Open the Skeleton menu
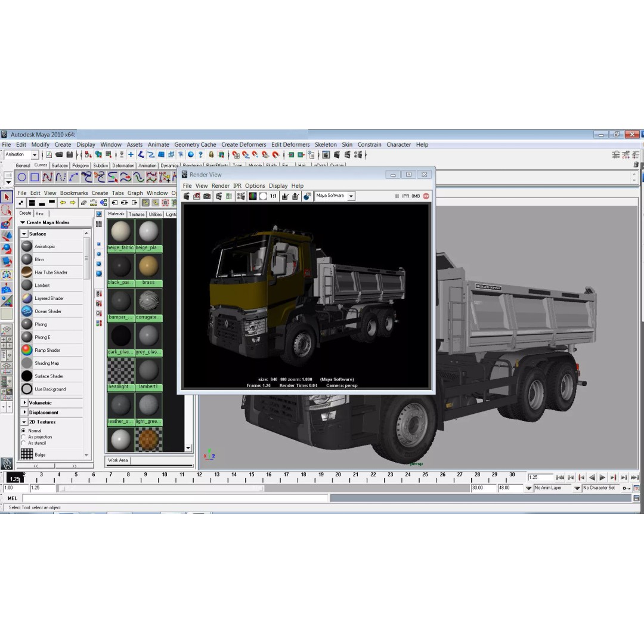Image resolution: width=644 pixels, height=644 pixels. pyautogui.click(x=326, y=144)
